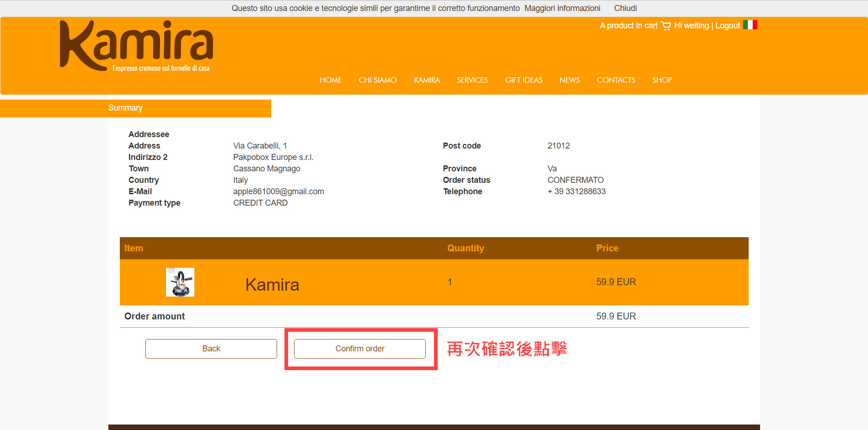Image resolution: width=868 pixels, height=430 pixels.
Task: Go back with the Back button
Action: tap(211, 349)
